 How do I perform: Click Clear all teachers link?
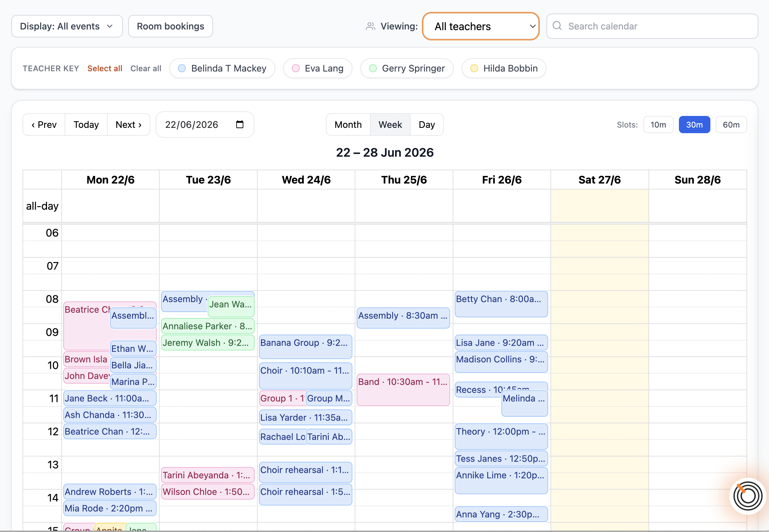tap(146, 68)
